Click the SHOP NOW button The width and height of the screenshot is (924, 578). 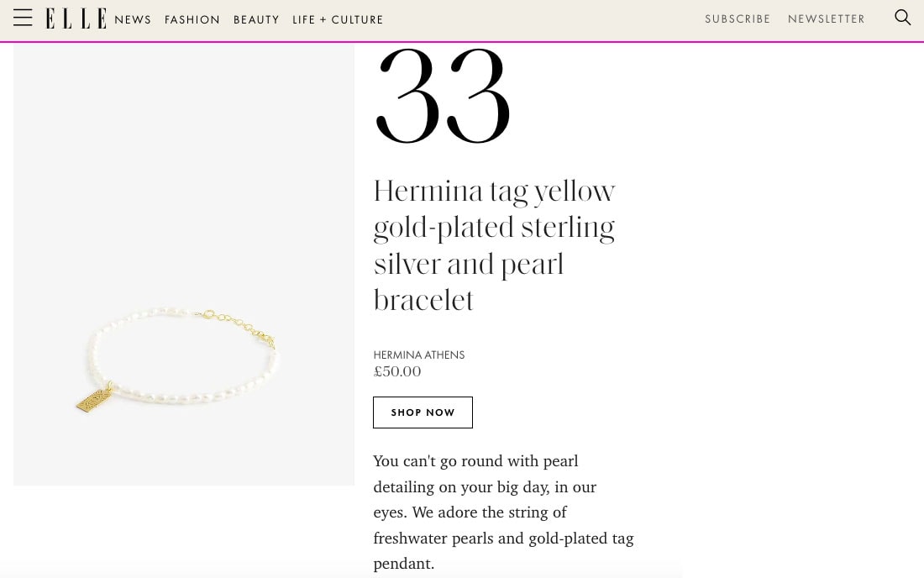tap(423, 412)
